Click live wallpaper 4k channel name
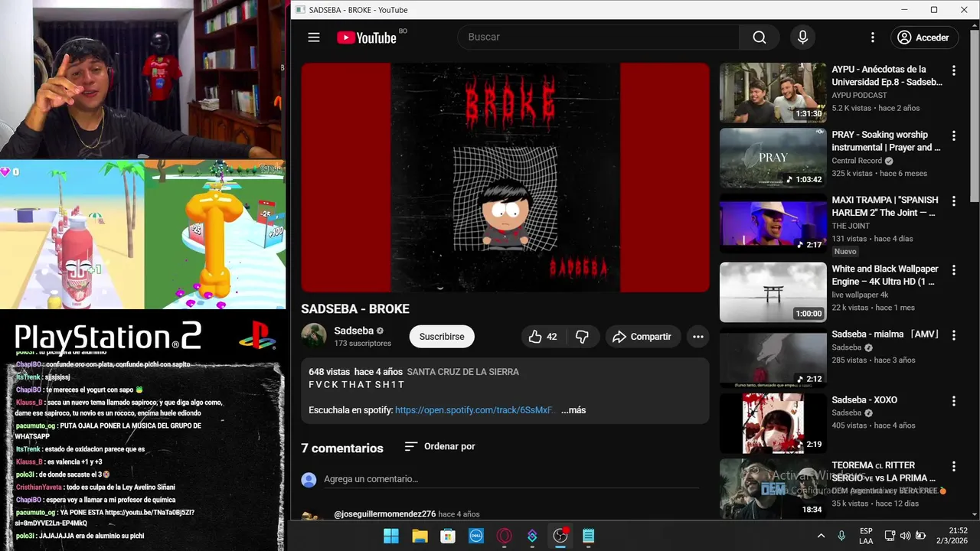Image resolution: width=980 pixels, height=551 pixels. (x=861, y=295)
